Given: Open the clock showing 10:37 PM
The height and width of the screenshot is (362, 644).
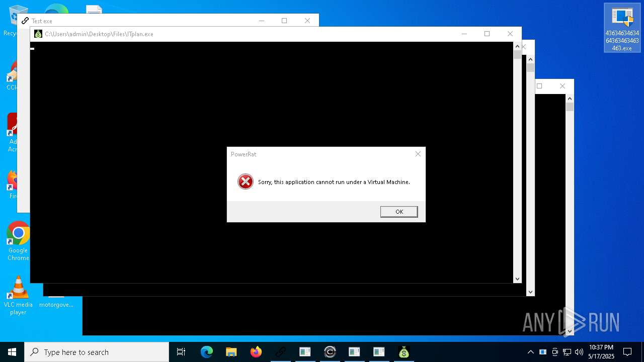Looking at the screenshot, I should pos(601,352).
